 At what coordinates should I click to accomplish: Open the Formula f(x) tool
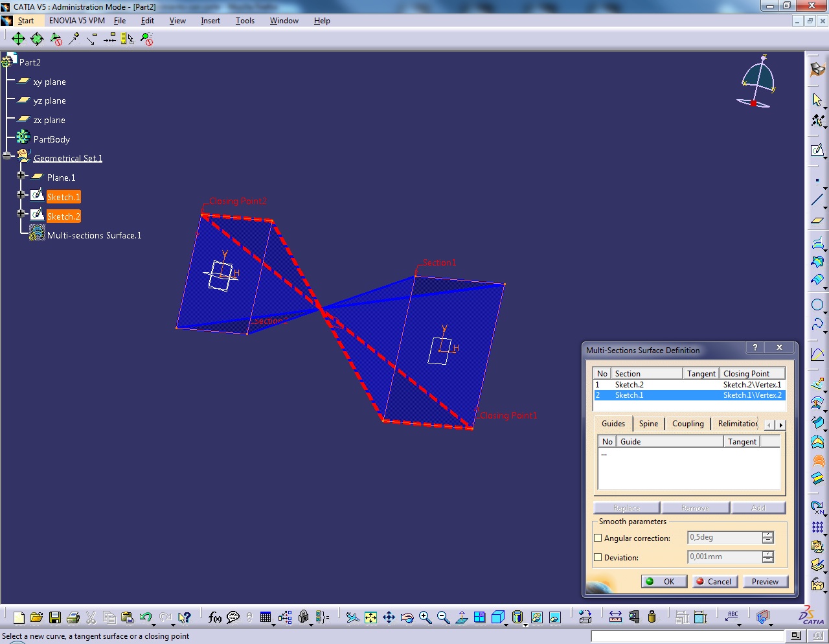(215, 617)
